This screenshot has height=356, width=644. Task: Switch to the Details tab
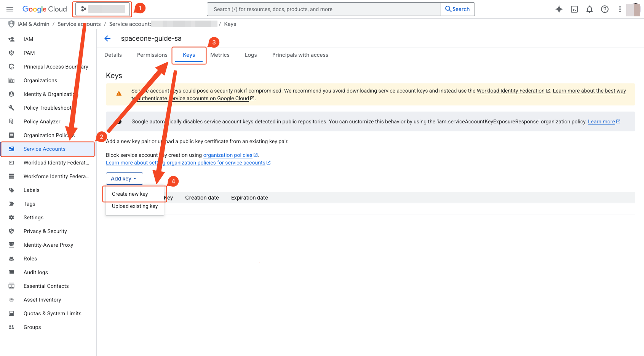(113, 55)
